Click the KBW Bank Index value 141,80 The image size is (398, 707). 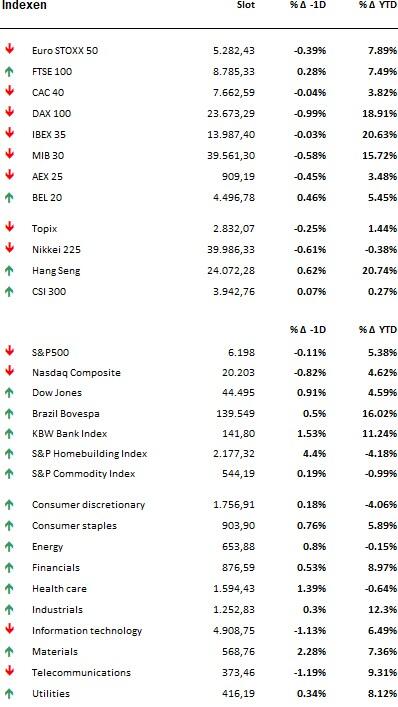click(239, 434)
